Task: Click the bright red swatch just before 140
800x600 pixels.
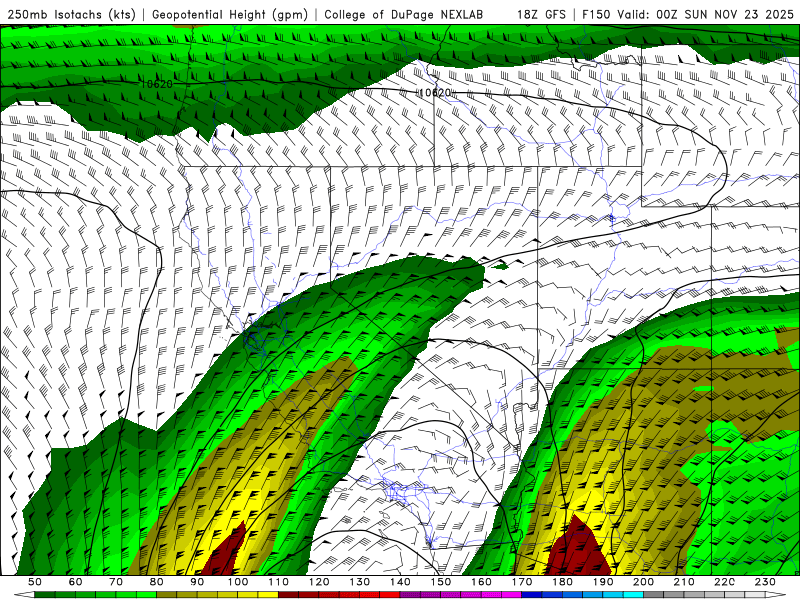Action: click(390, 595)
